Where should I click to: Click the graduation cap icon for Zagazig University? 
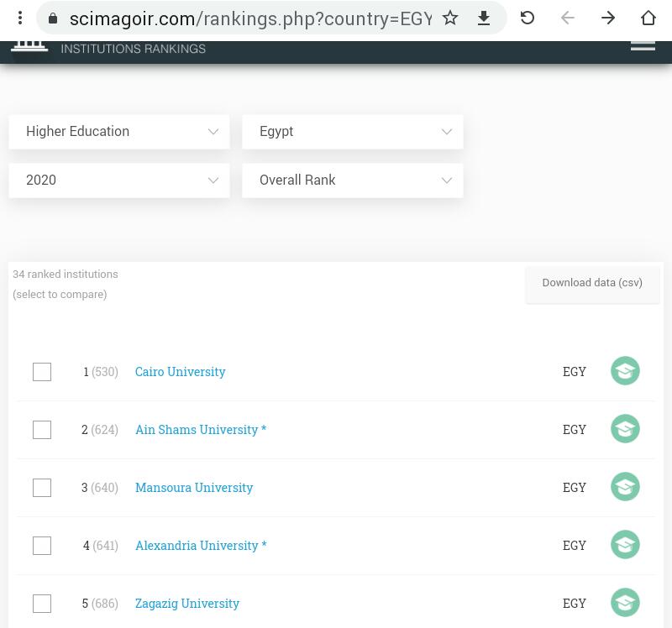coord(625,602)
